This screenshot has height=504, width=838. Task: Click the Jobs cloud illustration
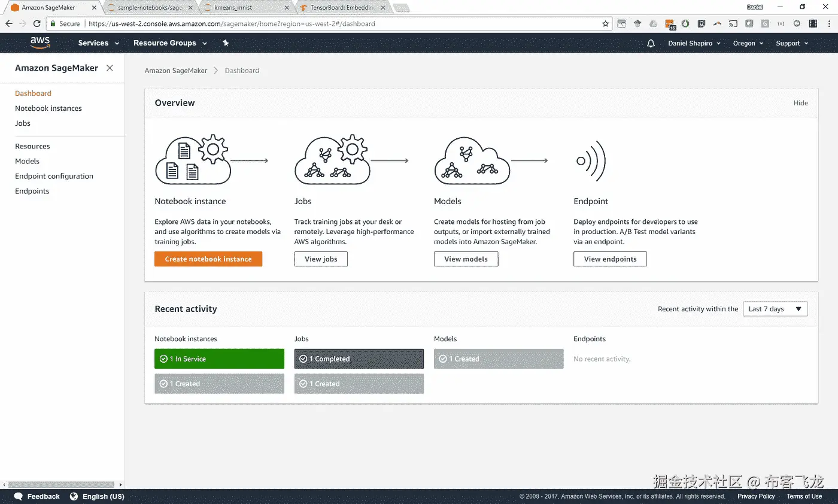[x=333, y=159]
